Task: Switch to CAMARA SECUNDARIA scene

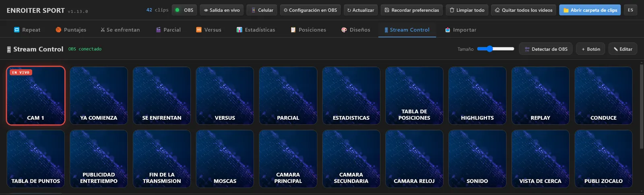Action: [x=351, y=159]
